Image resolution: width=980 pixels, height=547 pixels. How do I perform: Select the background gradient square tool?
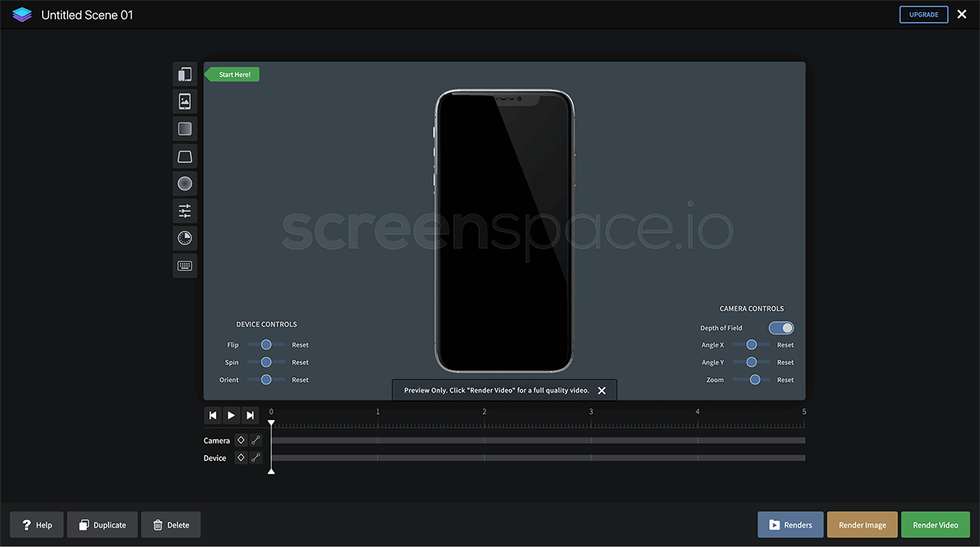[x=185, y=129]
